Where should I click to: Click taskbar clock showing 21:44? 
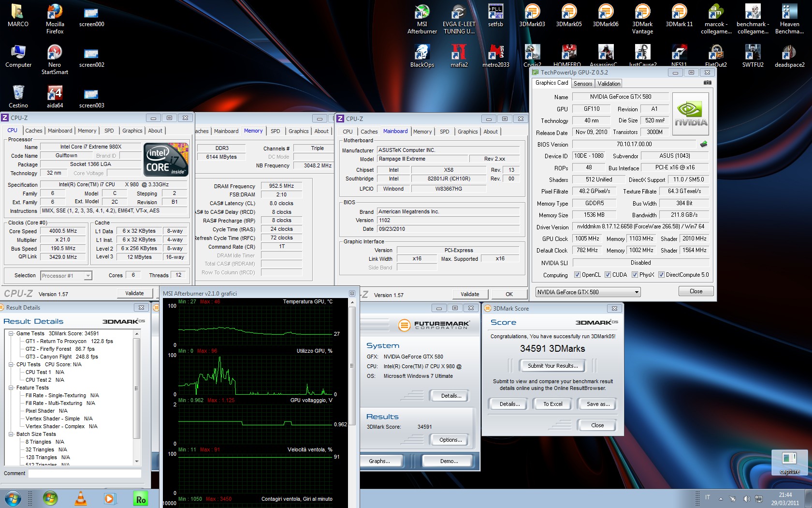click(785, 499)
